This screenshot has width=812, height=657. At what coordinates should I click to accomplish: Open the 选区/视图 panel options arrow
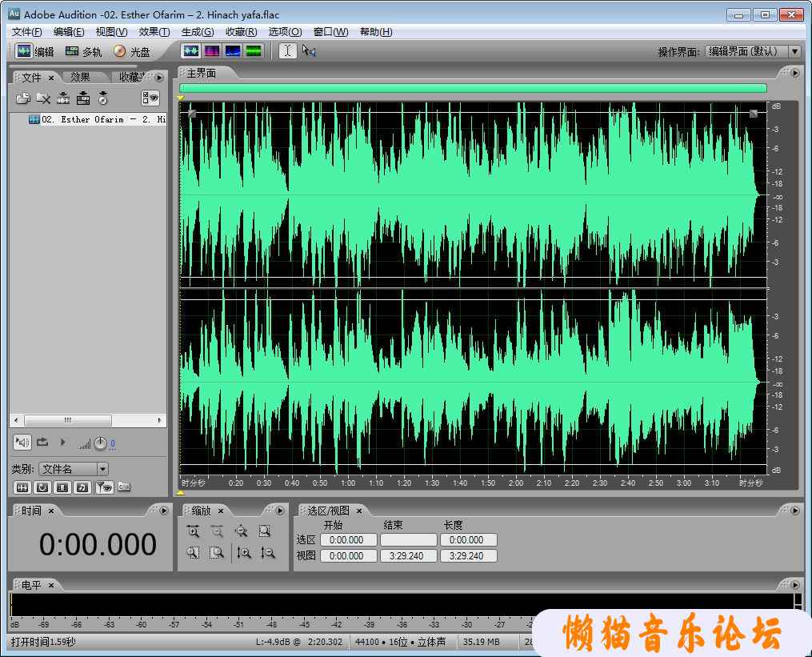point(795,511)
